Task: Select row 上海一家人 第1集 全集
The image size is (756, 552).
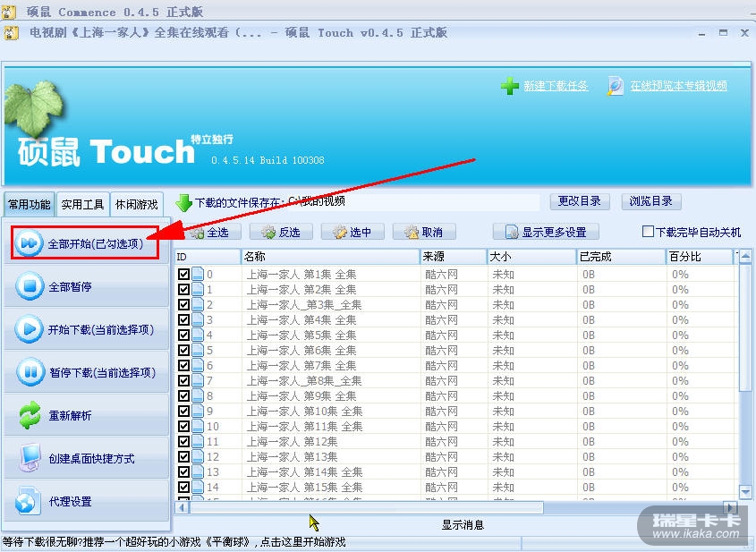Action: point(455,275)
